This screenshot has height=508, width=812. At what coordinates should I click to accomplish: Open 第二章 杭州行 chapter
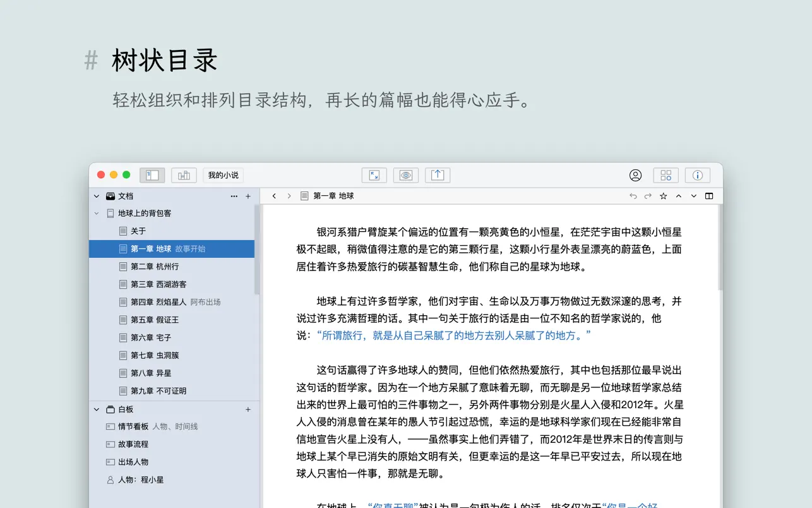[x=172, y=267]
